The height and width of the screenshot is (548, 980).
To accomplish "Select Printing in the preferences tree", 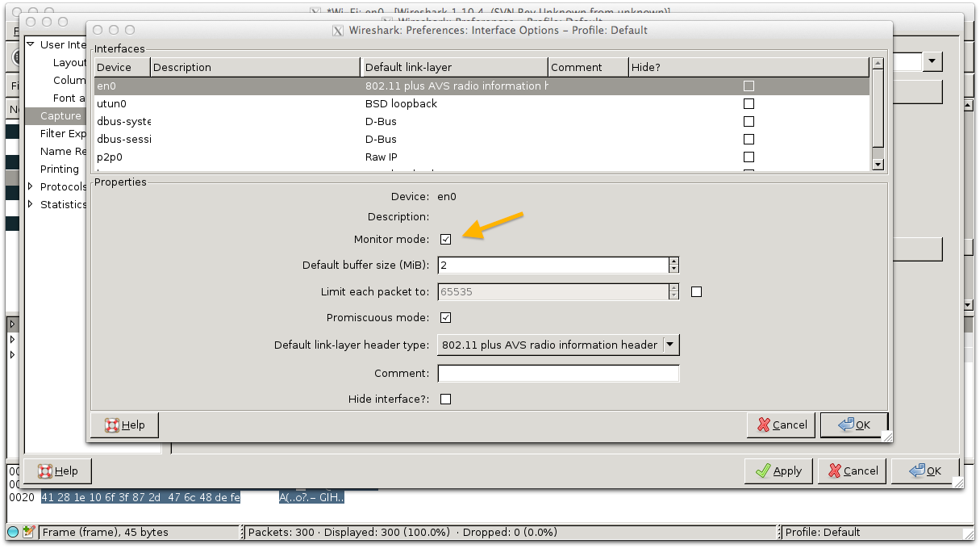I will pos(60,169).
